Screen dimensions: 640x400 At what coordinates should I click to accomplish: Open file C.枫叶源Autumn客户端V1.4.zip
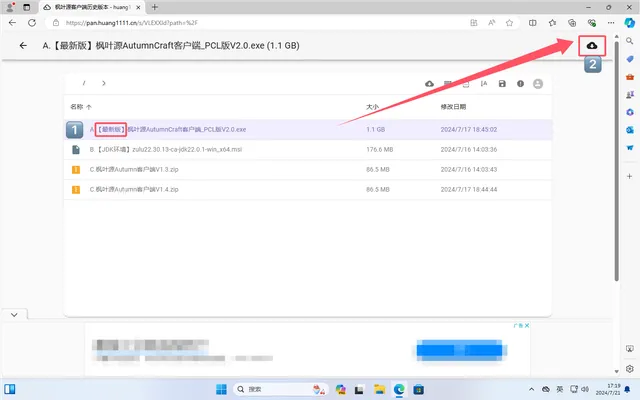click(x=308, y=189)
